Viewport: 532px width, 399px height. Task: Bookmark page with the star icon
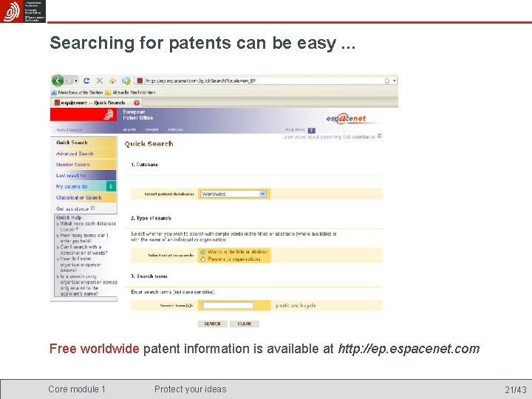(386, 81)
